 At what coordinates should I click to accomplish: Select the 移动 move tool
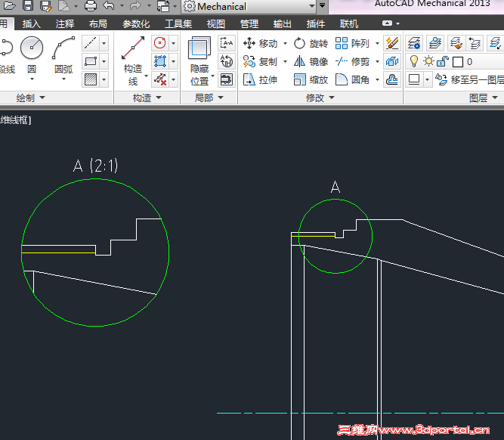tap(261, 43)
